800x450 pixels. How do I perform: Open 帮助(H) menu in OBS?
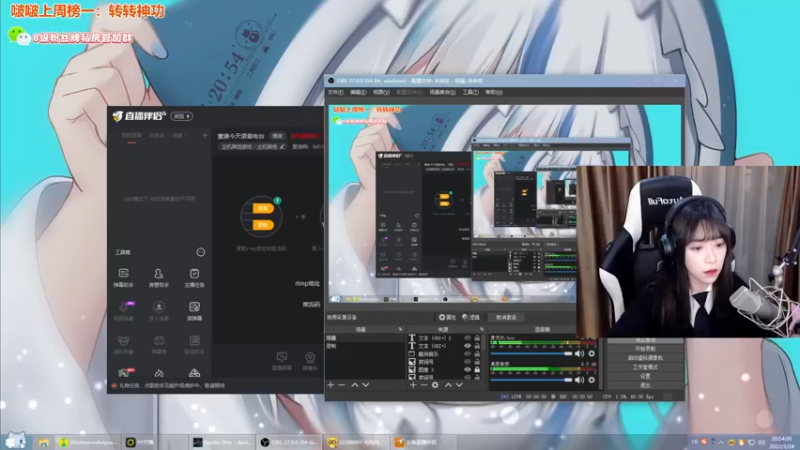click(493, 92)
